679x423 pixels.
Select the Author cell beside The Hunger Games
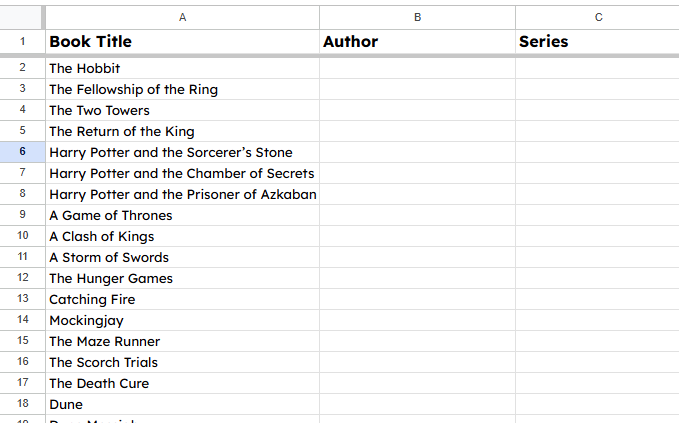pyautogui.click(x=417, y=278)
